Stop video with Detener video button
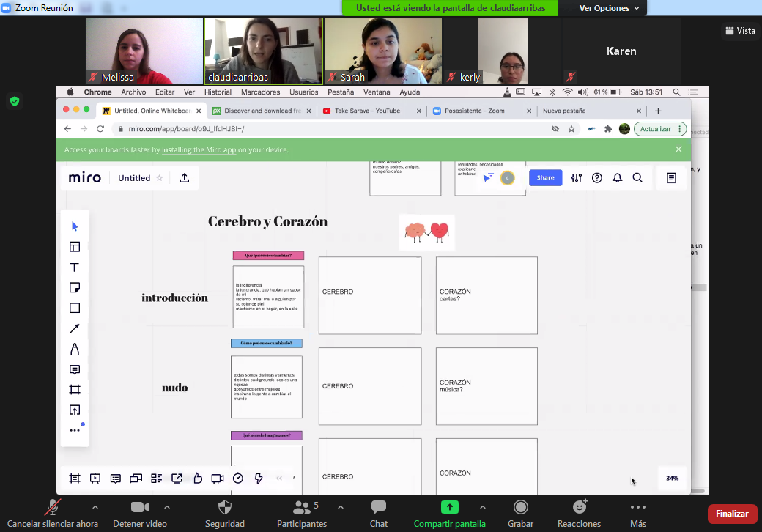 click(x=140, y=513)
